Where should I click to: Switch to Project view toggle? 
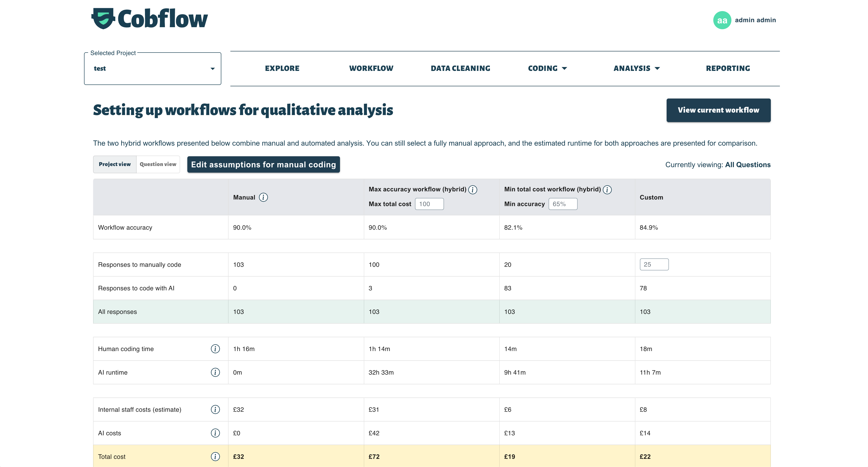click(x=115, y=164)
